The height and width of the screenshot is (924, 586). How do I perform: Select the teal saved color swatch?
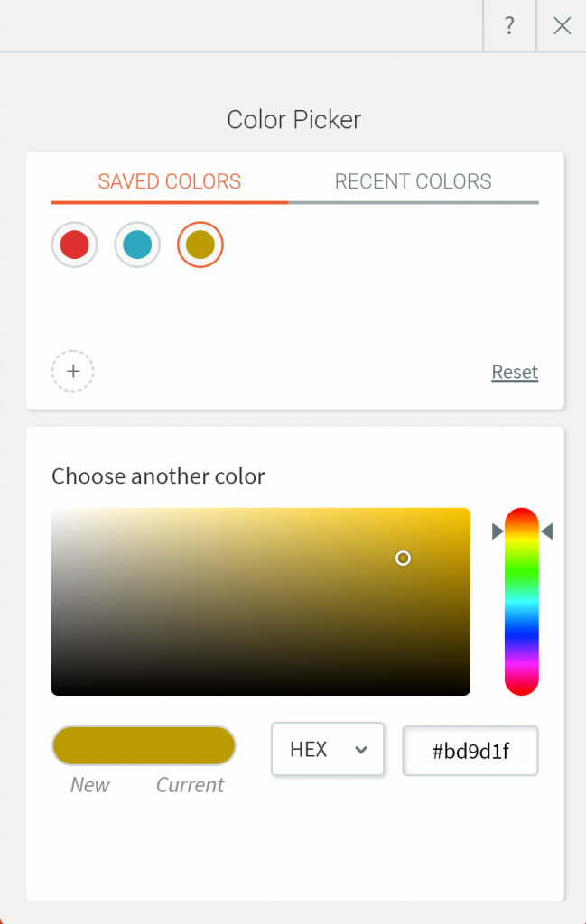[x=137, y=244]
